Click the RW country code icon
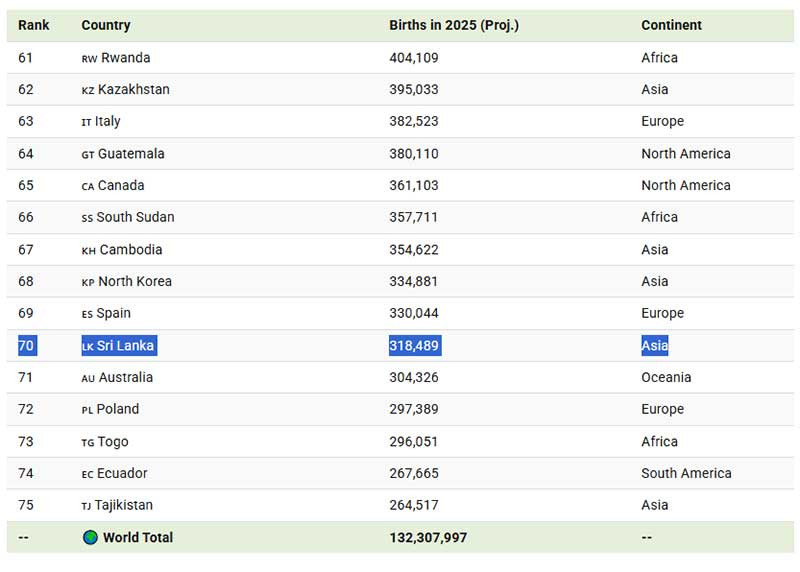The width and height of the screenshot is (800, 572). tap(89, 58)
